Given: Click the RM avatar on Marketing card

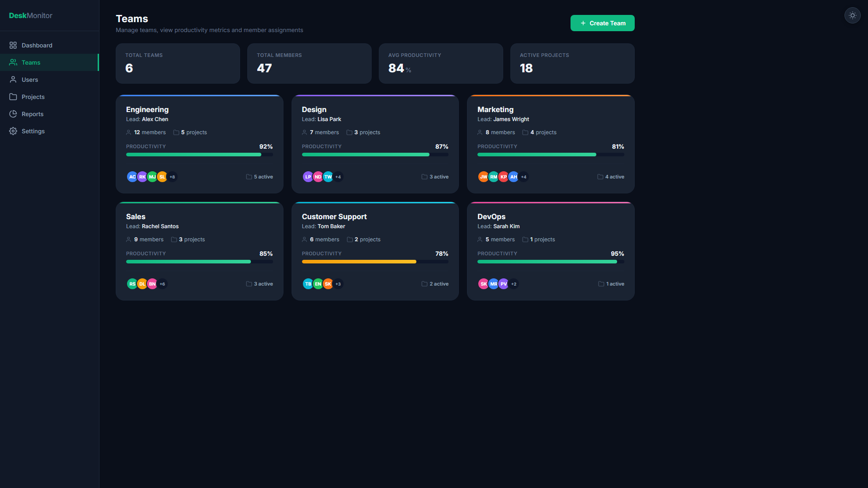Looking at the screenshot, I should (493, 177).
